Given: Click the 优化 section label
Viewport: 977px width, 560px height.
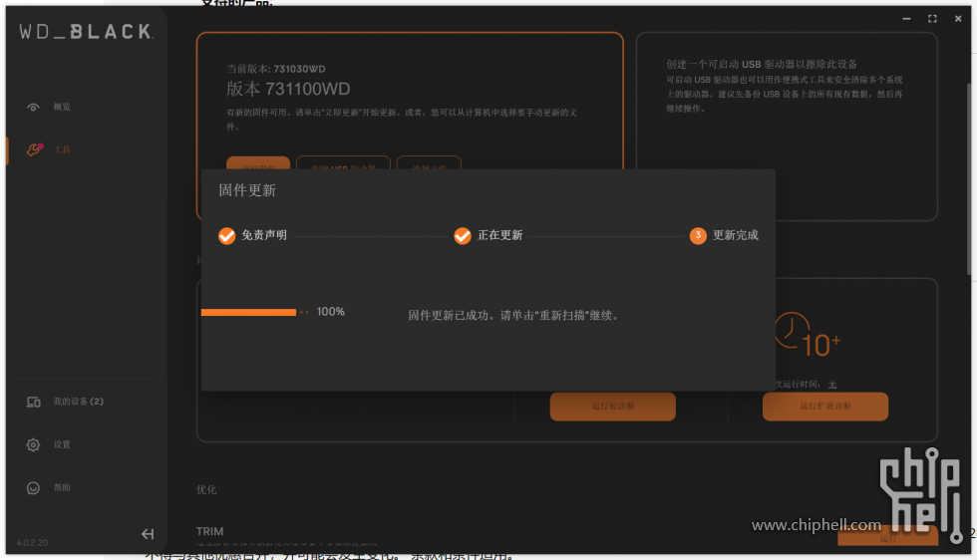Looking at the screenshot, I should point(206,489).
